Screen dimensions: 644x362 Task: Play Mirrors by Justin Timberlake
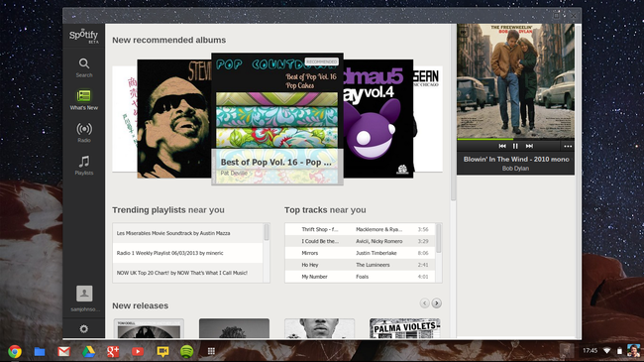[360, 253]
